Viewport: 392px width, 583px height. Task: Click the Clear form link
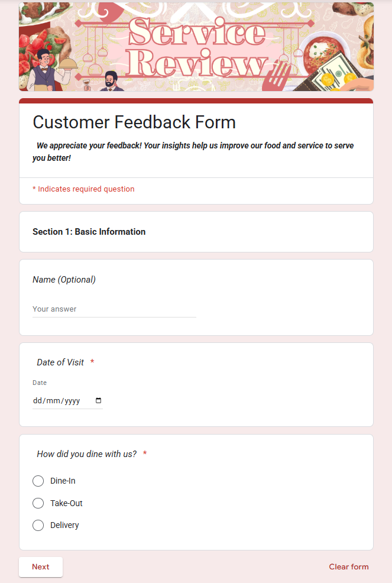(348, 566)
